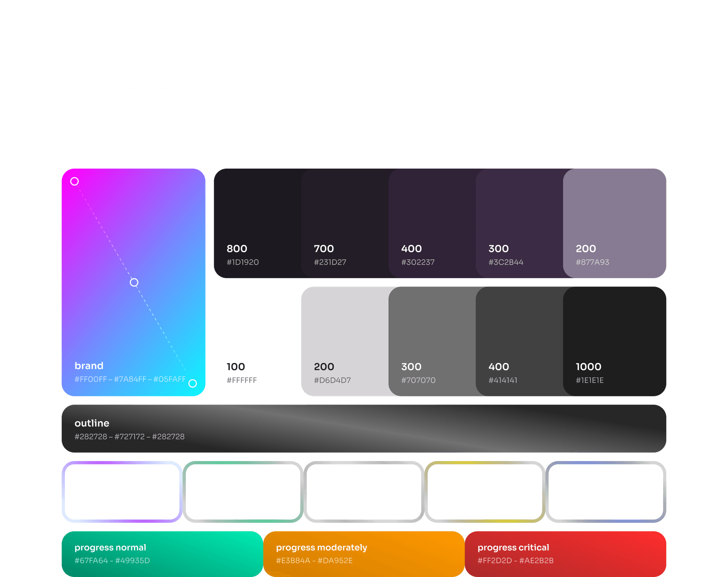Select the 1000 swatch #1E1E1E
728x577 pixels.
(615, 341)
